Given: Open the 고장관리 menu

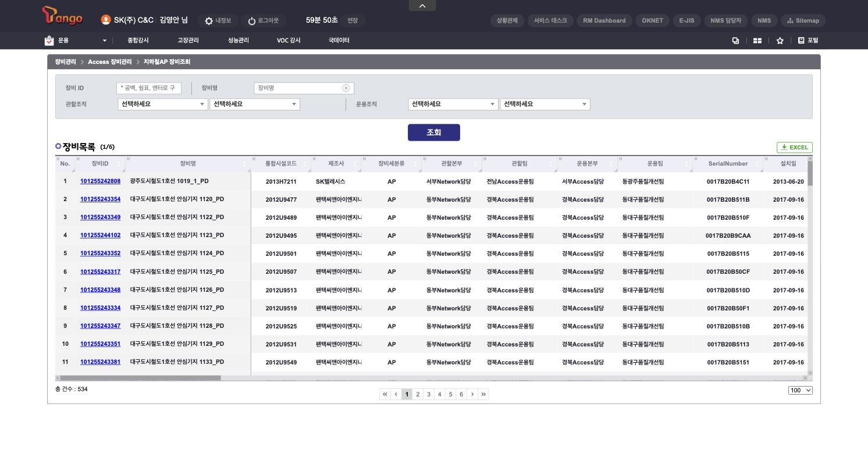Looking at the screenshot, I should tap(188, 41).
